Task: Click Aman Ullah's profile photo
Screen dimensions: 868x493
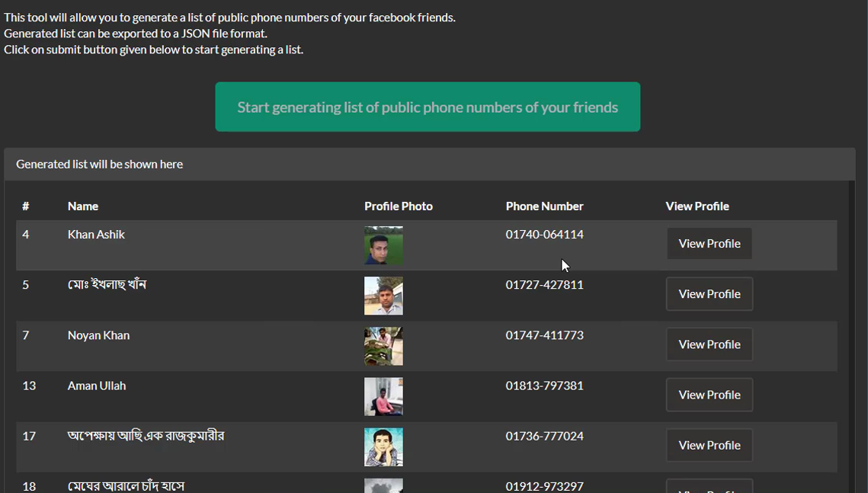Action: pyautogui.click(x=383, y=396)
